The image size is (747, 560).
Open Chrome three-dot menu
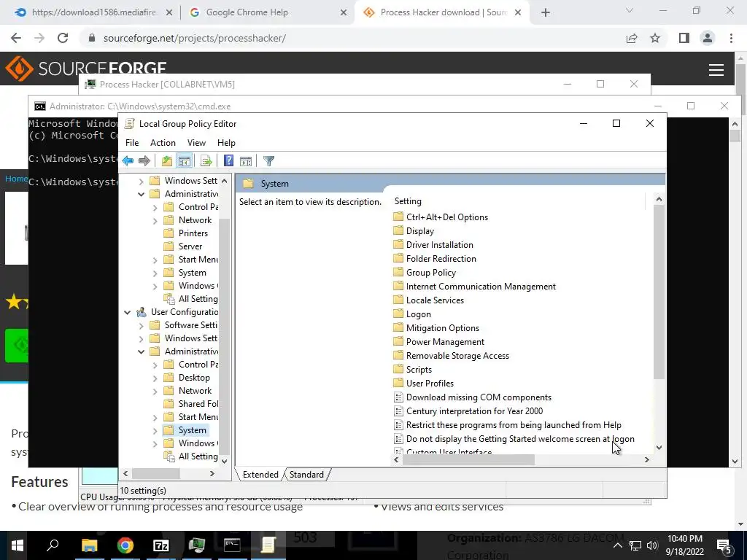tap(731, 38)
